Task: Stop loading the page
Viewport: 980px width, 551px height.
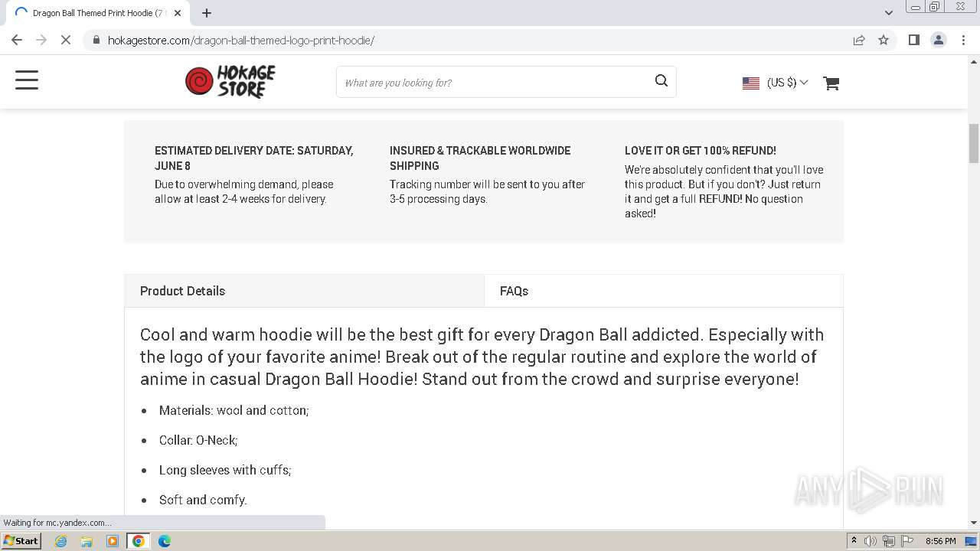Action: tap(66, 40)
